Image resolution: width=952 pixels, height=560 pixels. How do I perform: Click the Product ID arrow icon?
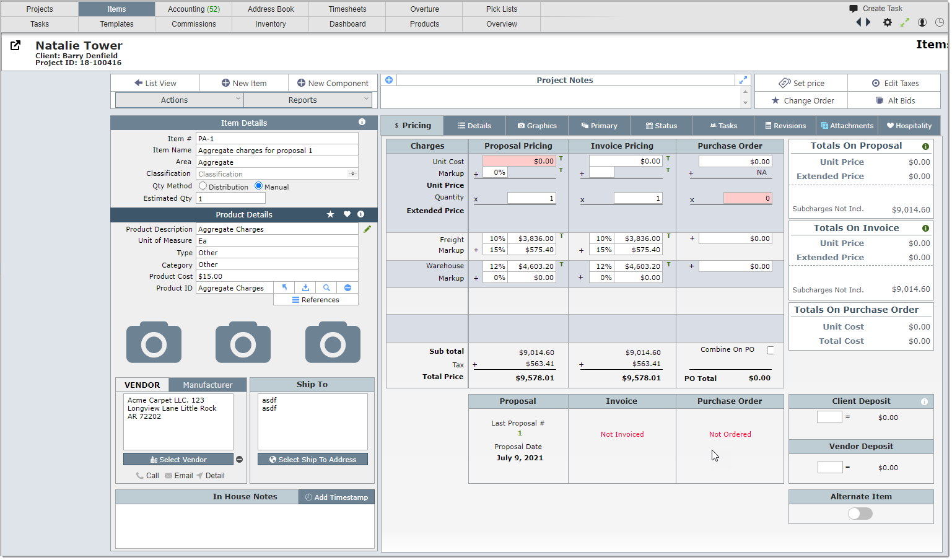(x=284, y=288)
